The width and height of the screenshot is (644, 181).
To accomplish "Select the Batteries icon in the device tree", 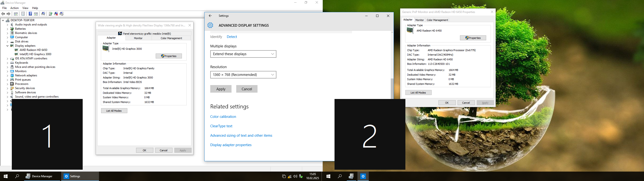I will 12,29.
